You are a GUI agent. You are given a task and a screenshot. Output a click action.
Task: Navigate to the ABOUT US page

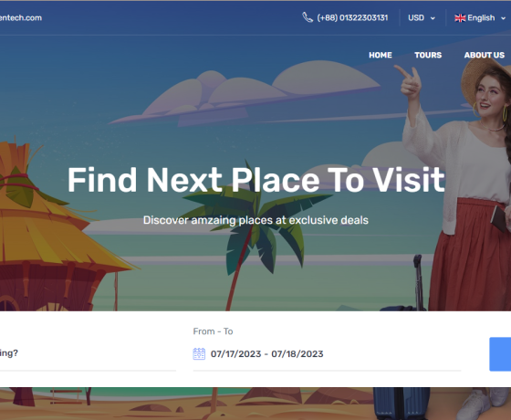pyautogui.click(x=485, y=55)
